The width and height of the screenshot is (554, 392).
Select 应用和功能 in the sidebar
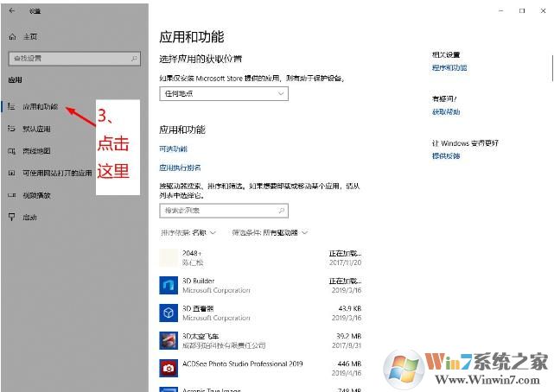coord(41,106)
